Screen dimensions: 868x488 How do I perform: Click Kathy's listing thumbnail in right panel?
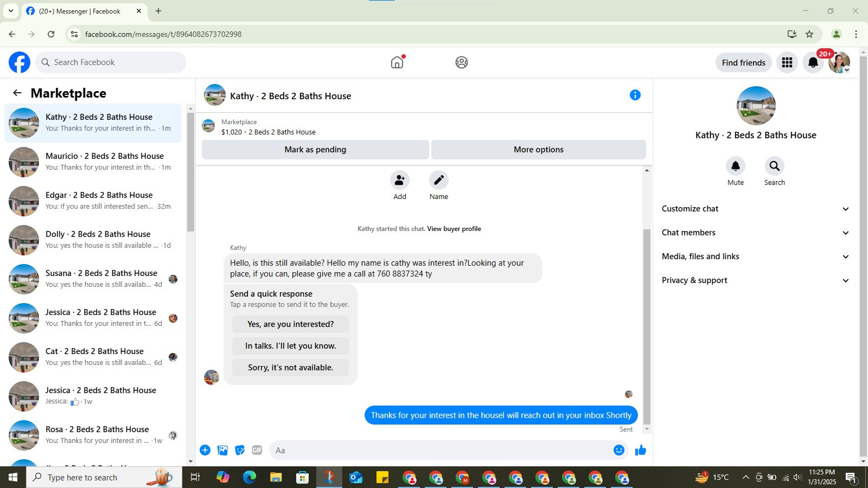756,106
